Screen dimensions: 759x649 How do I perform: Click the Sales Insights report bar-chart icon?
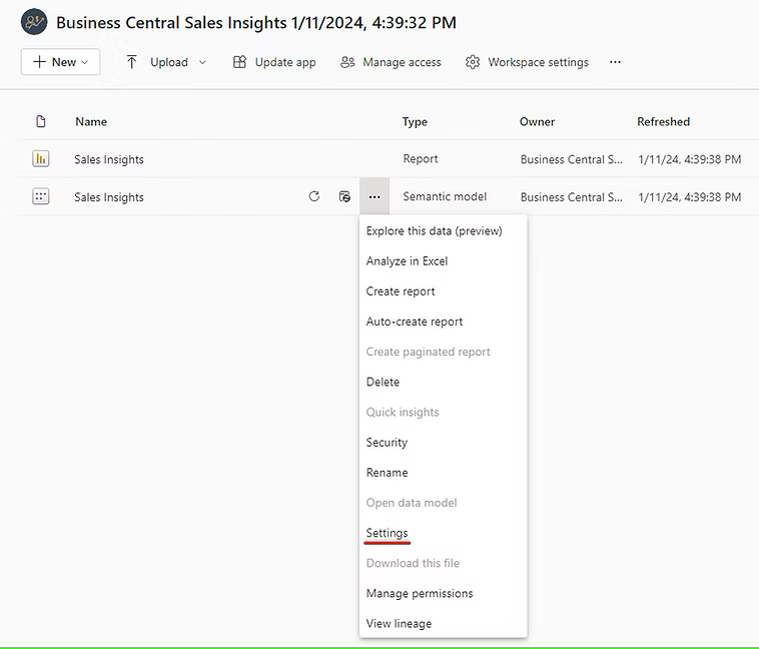[x=40, y=159]
